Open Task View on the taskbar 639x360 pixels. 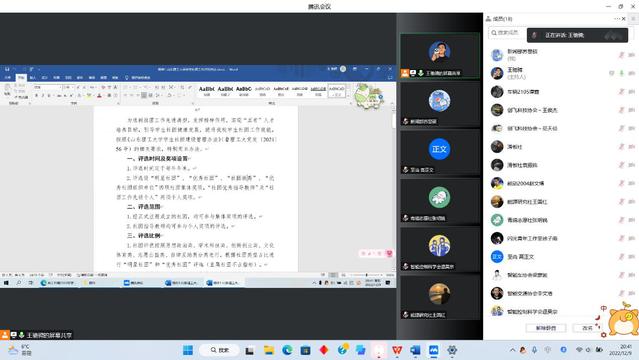tap(249, 350)
